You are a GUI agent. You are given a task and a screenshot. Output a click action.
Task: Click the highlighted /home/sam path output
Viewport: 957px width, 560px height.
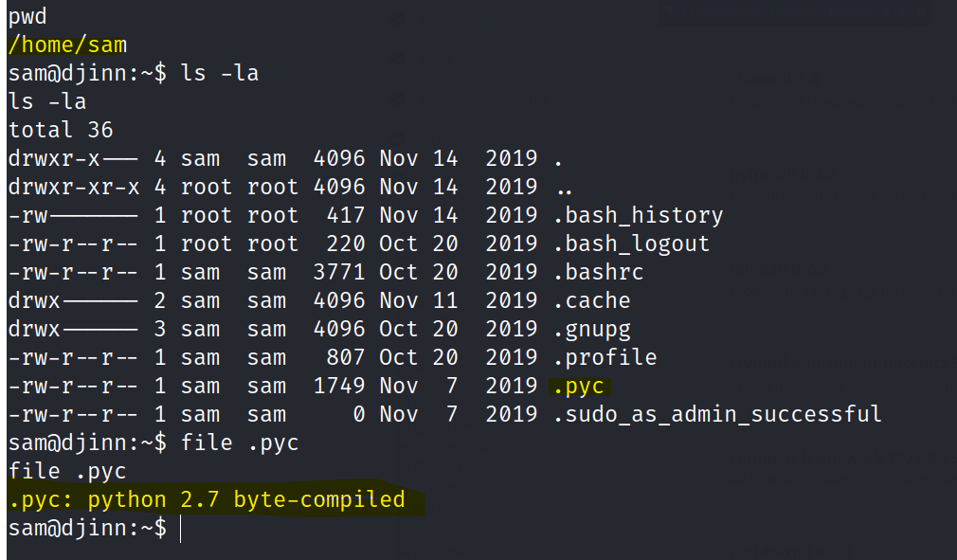(x=67, y=45)
